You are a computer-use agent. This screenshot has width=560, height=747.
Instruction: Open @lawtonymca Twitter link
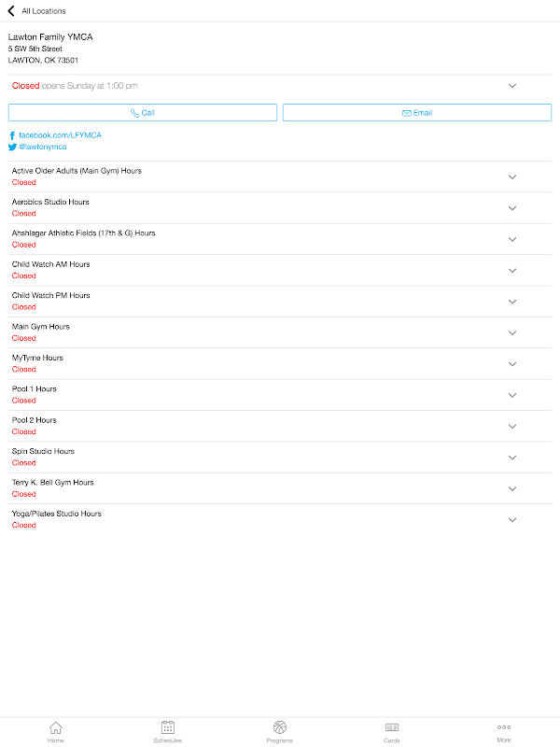coord(43,147)
